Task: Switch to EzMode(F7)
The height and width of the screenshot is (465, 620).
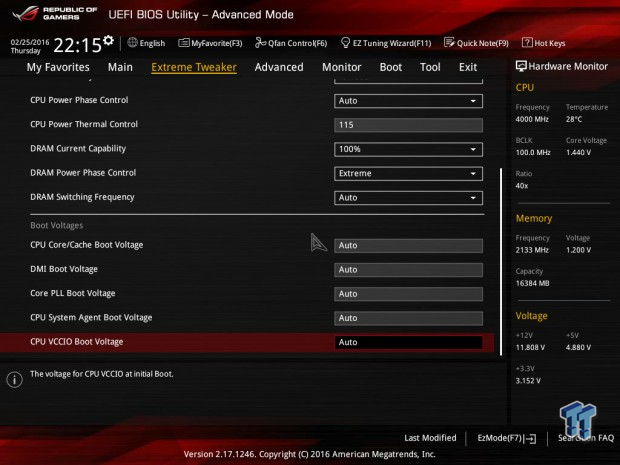Action: tap(507, 438)
